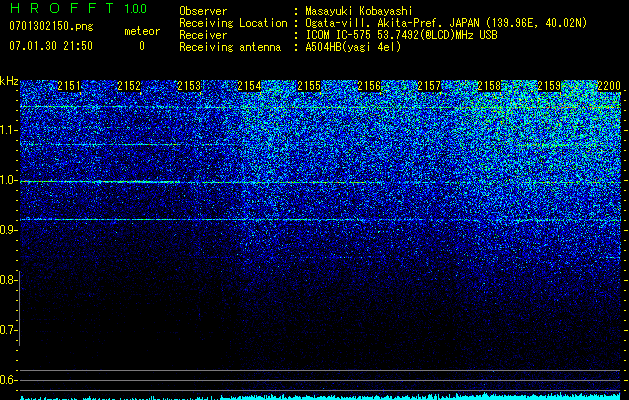The height and width of the screenshot is (400, 629).
Task: Click the 2151 time marker
Action: tap(69, 86)
